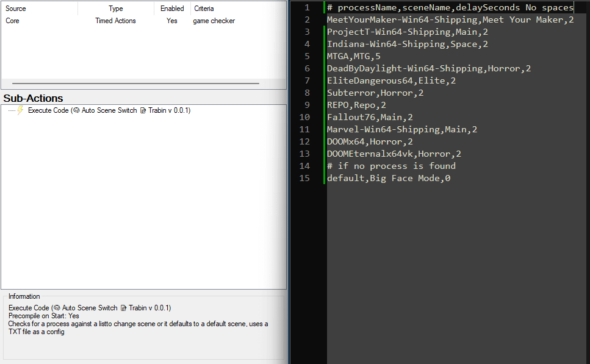Place cursor on the MTGA,MTG,5 line
The height and width of the screenshot is (364, 590).
(353, 56)
